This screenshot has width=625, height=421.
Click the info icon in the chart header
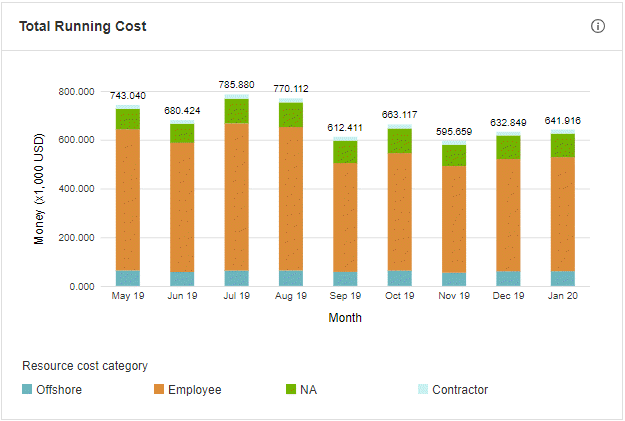pos(598,26)
